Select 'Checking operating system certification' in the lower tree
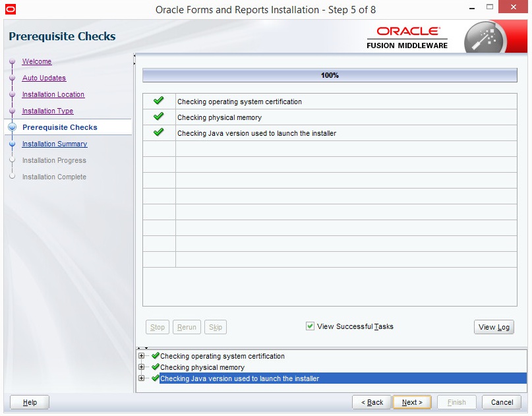The image size is (532, 416). click(x=222, y=356)
